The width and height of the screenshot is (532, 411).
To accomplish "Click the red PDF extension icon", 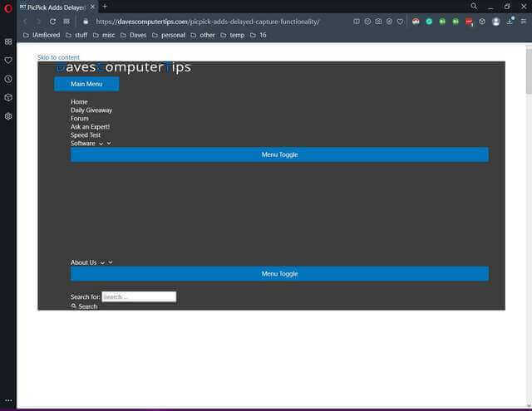I will 469,22.
